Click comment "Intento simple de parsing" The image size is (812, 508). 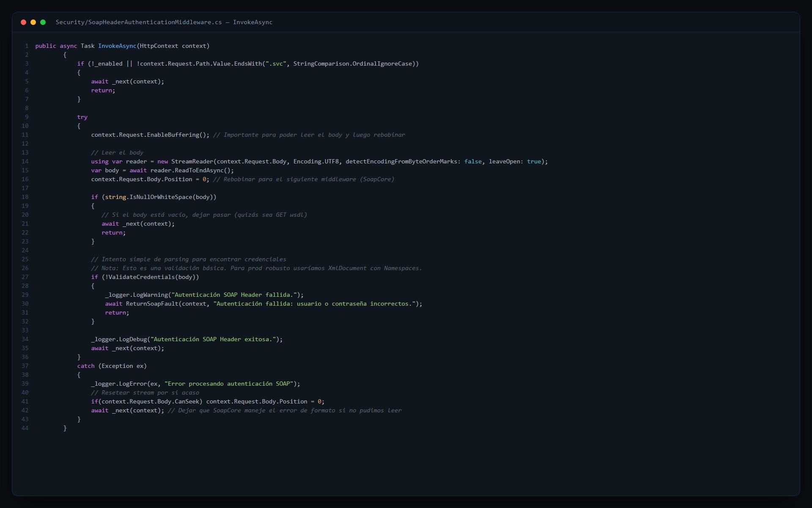189,259
